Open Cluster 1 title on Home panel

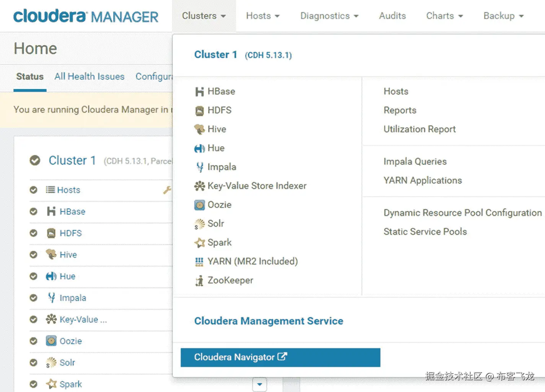pos(72,160)
